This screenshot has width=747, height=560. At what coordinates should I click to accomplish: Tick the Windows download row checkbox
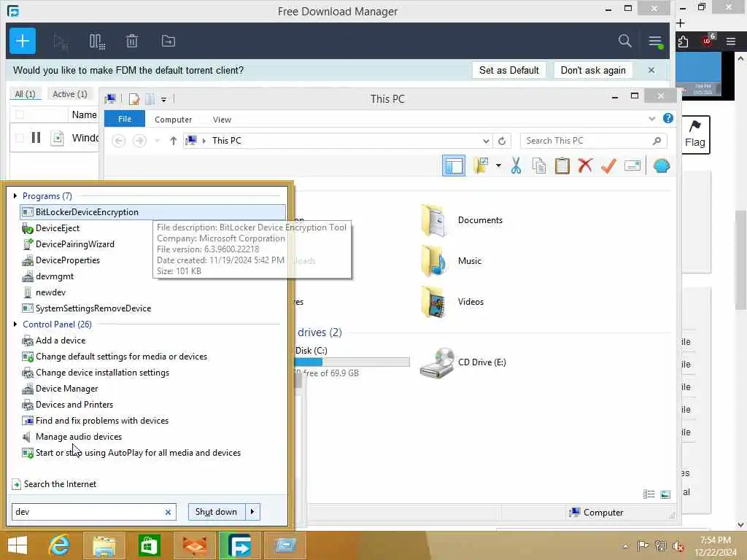[20, 138]
